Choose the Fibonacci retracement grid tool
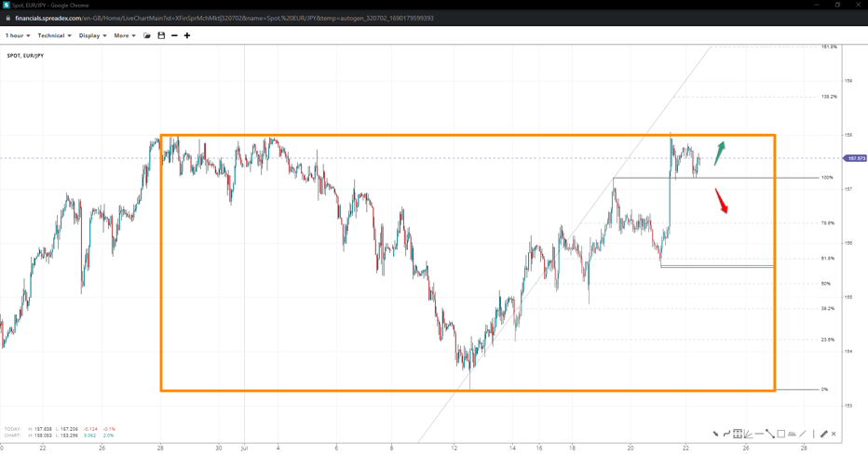 (x=738, y=434)
